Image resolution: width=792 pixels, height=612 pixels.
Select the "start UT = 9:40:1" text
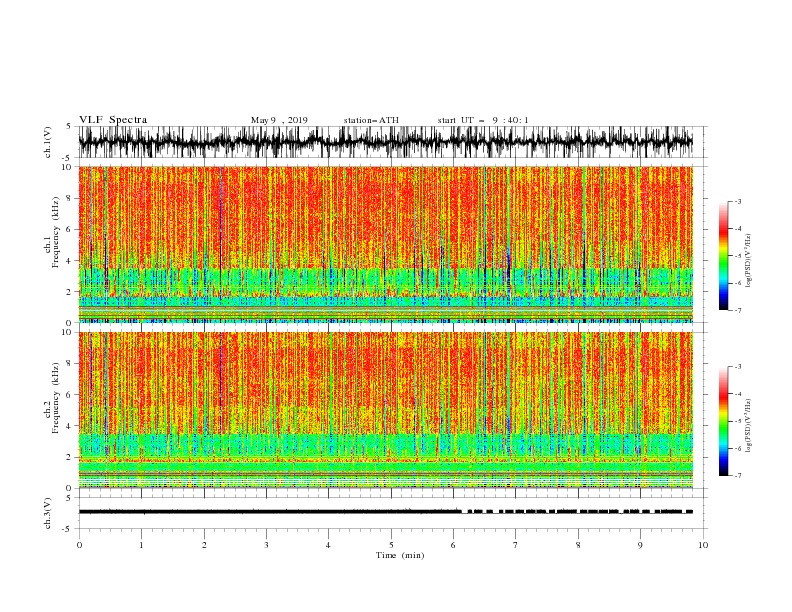pos(483,120)
